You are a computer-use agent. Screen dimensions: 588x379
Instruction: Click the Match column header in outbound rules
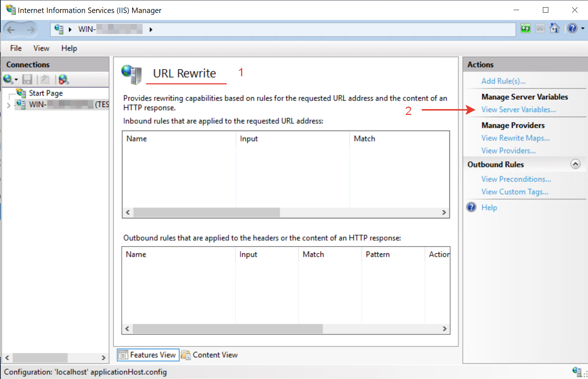[330, 254]
